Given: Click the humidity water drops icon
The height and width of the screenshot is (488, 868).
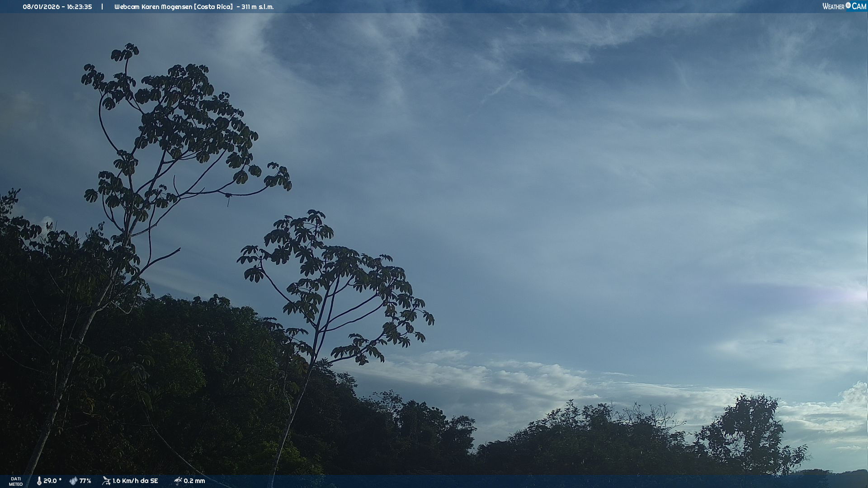Looking at the screenshot, I should pyautogui.click(x=73, y=481).
